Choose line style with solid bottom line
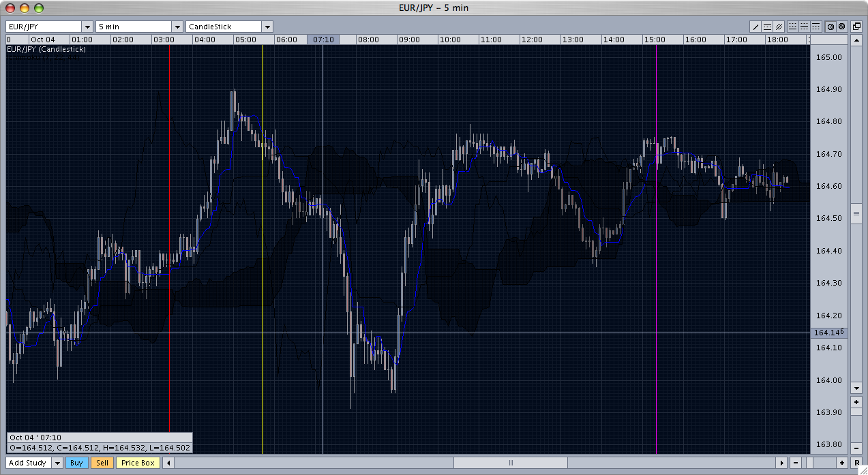868x475 pixels. coord(793,27)
